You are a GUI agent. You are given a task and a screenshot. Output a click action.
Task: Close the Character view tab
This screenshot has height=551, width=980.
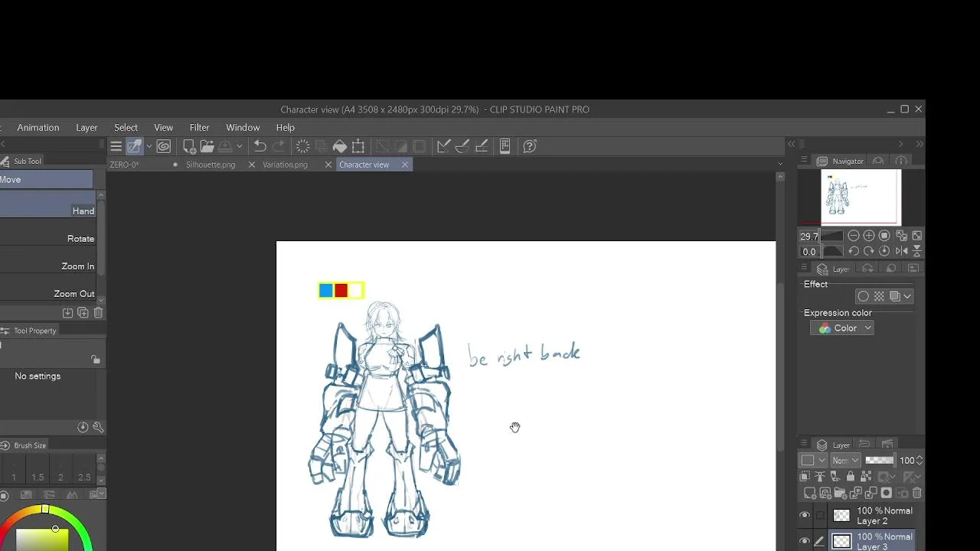[405, 165]
